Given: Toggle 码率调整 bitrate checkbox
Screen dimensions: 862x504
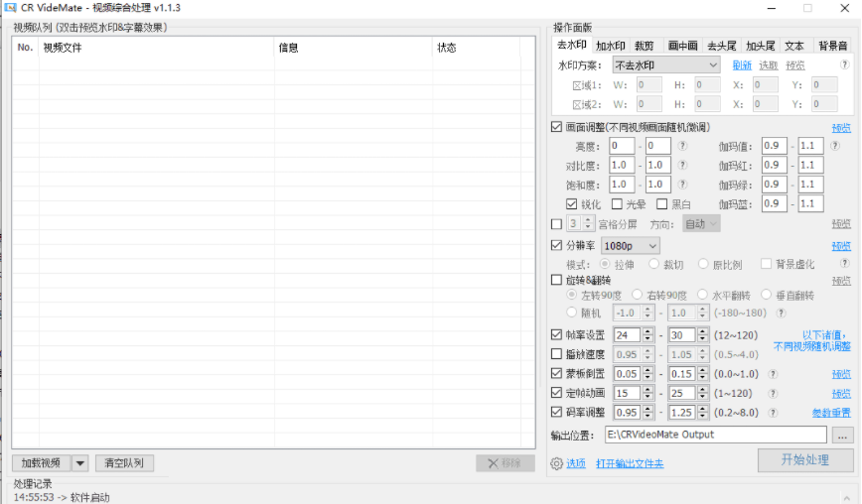Looking at the screenshot, I should click(556, 412).
